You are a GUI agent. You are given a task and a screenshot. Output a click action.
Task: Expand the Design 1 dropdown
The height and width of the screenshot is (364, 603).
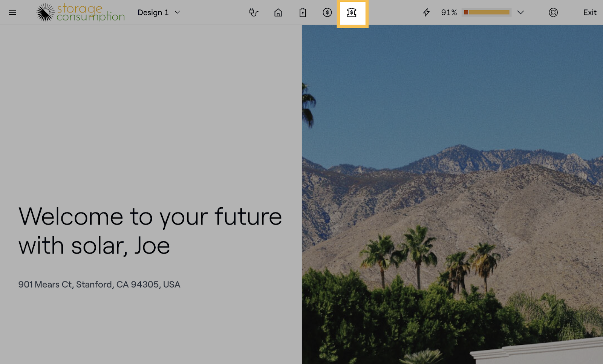(153, 12)
